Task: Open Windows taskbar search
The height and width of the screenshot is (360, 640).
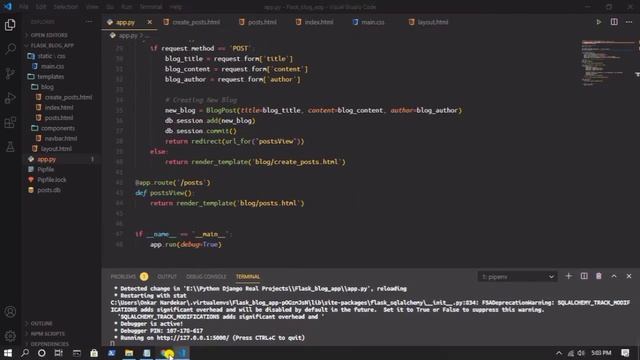Action: tap(25, 353)
